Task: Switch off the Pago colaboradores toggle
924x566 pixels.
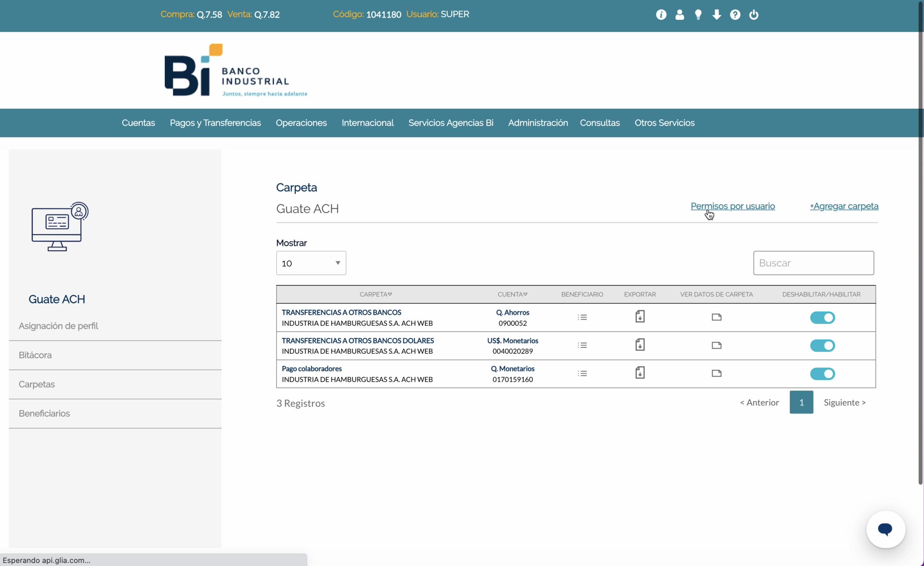Action: click(x=822, y=374)
